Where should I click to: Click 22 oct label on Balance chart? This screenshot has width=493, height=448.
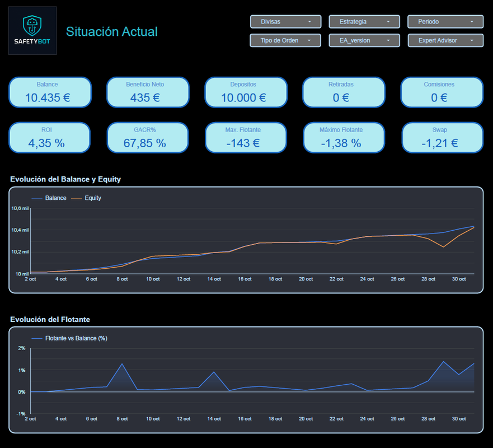pyautogui.click(x=336, y=279)
